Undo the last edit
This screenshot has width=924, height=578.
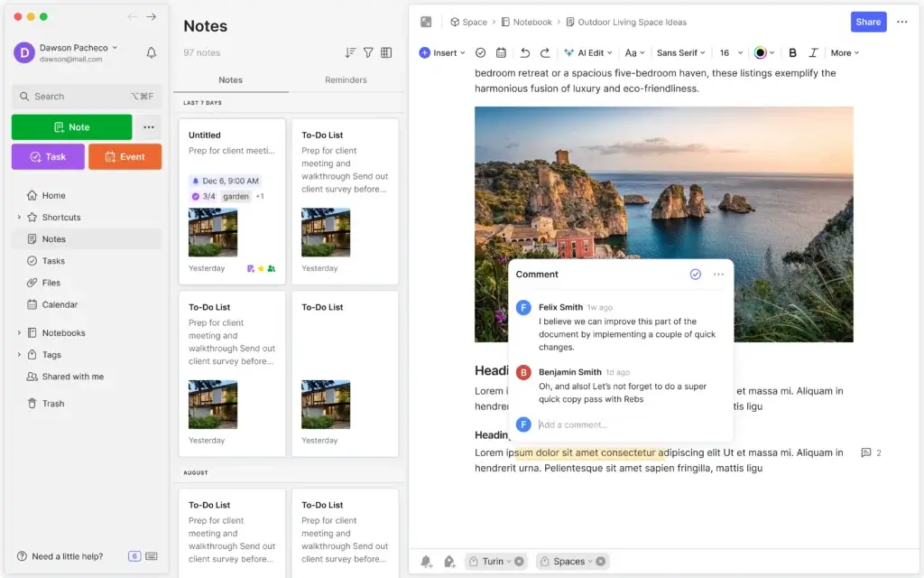click(524, 52)
